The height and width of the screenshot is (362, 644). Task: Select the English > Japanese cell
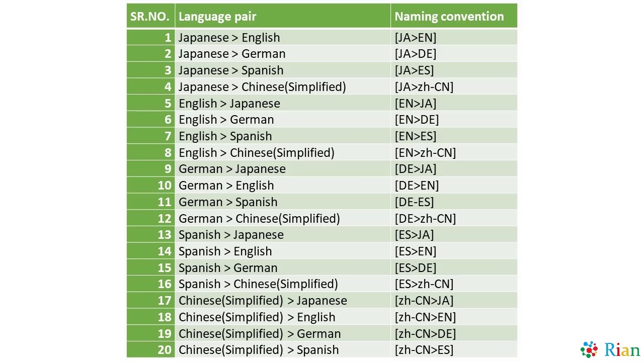tap(229, 104)
